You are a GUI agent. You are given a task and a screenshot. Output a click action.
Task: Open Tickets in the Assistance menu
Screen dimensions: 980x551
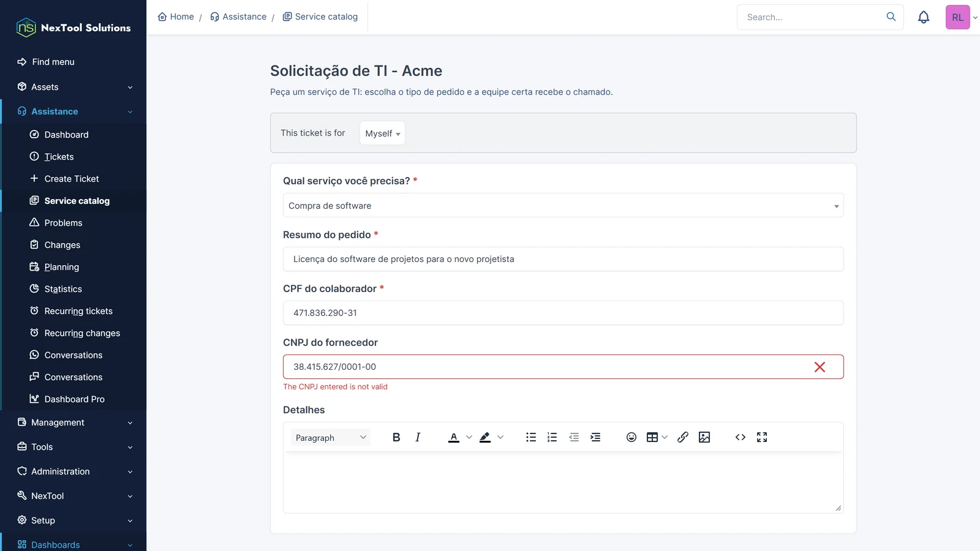[59, 157]
